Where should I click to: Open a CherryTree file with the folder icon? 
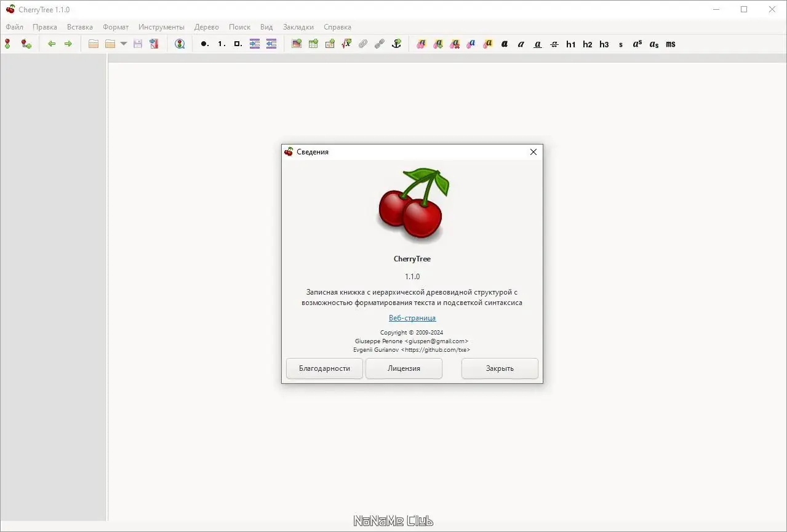110,44
